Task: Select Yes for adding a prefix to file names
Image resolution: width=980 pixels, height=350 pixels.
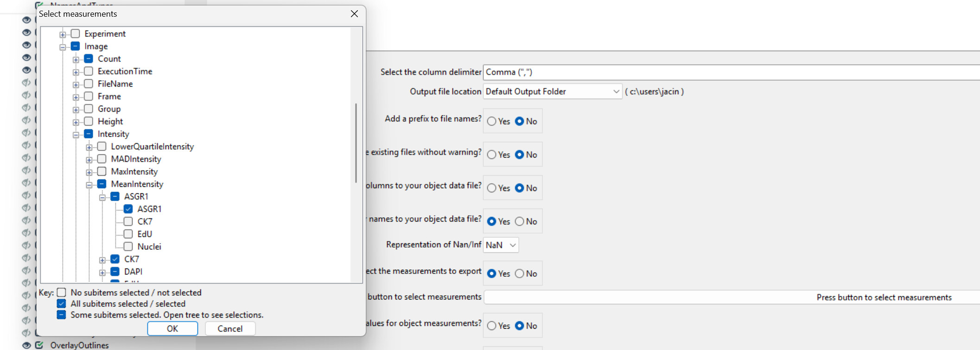Action: 492,121
